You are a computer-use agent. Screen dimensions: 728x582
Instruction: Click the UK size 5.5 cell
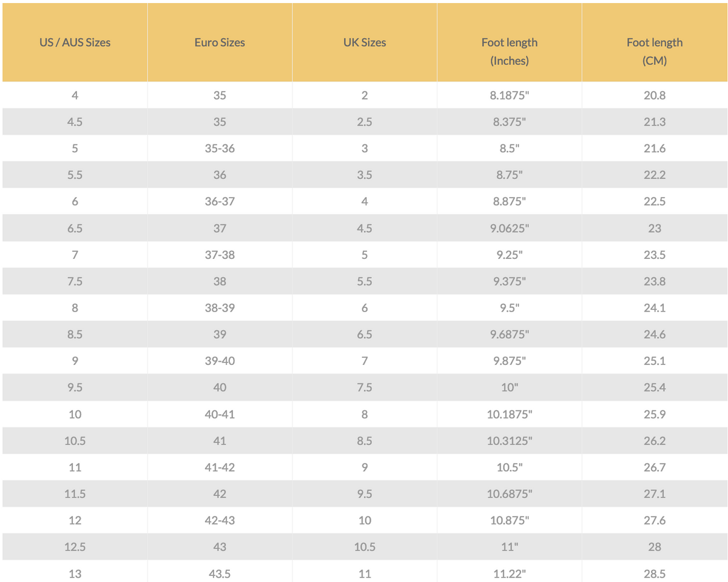coord(365,281)
